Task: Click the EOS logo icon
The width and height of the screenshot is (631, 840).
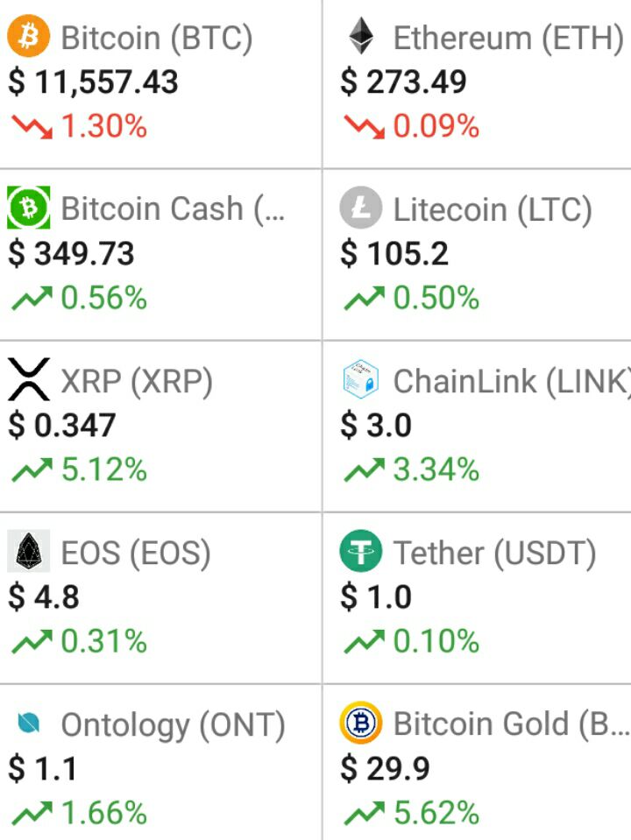Action: [29, 552]
